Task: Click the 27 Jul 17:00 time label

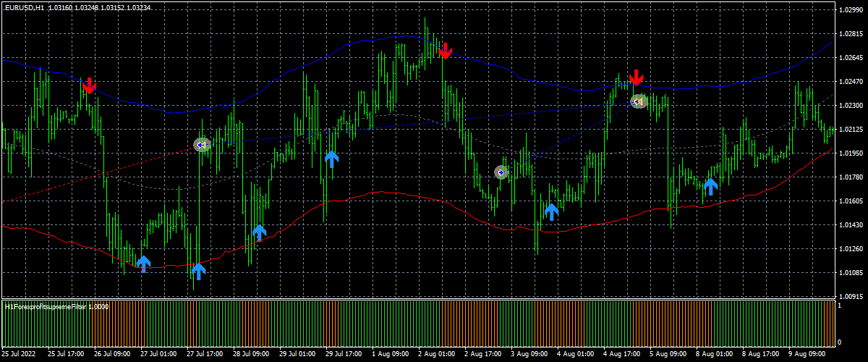Action: (204, 354)
